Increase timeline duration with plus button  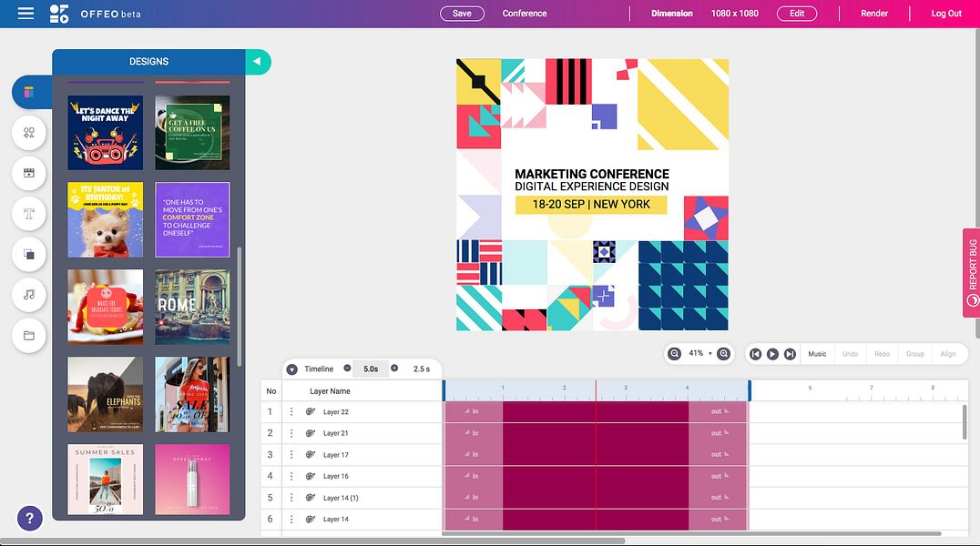pos(394,368)
